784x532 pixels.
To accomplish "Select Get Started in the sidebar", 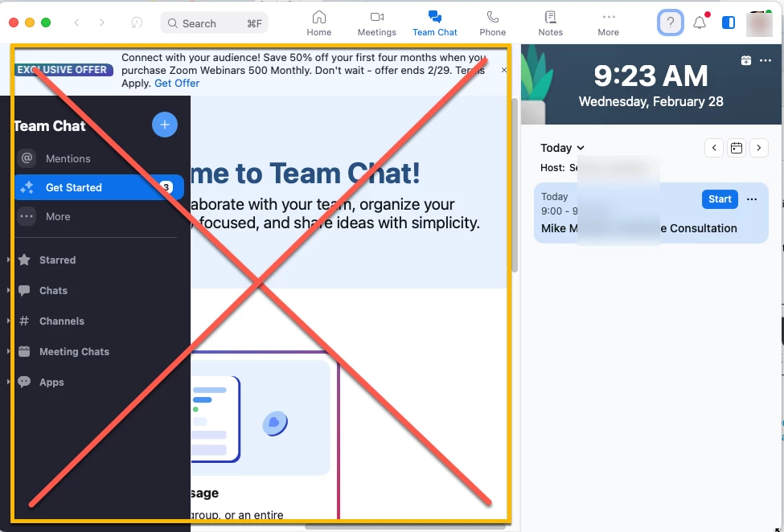I will (99, 187).
